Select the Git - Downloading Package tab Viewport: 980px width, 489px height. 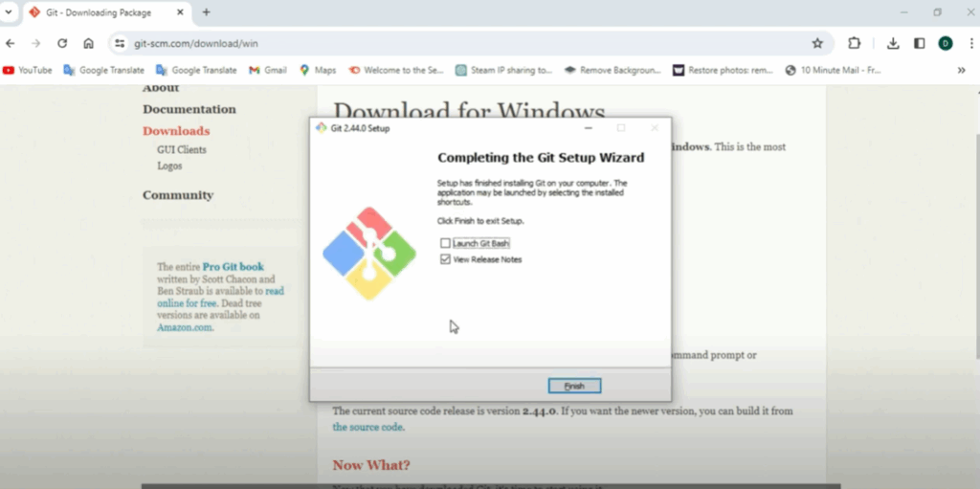click(96, 12)
